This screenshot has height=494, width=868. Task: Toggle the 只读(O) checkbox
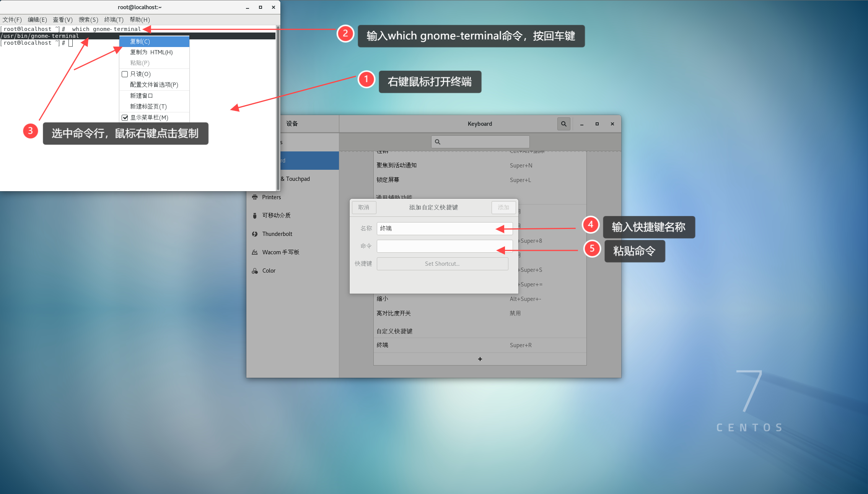click(125, 74)
